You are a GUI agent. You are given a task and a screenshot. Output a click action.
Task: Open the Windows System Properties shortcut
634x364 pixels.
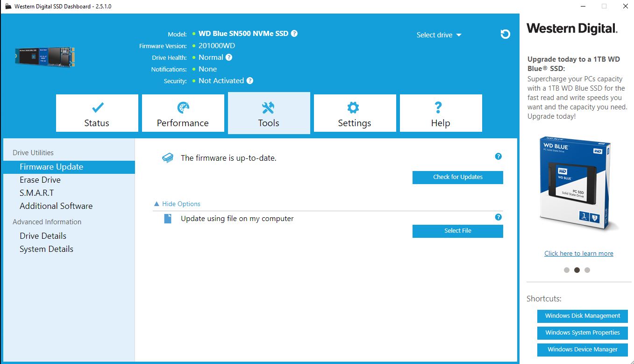coord(583,333)
